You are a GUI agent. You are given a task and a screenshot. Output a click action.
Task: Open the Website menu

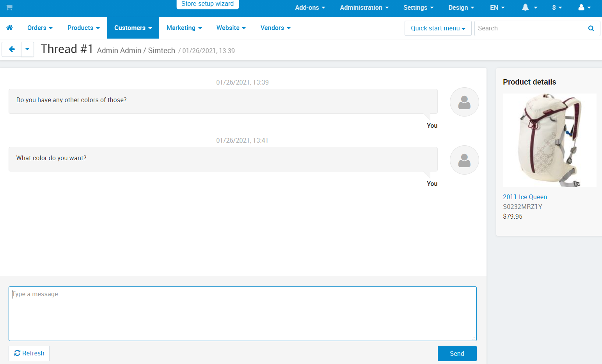(x=231, y=28)
